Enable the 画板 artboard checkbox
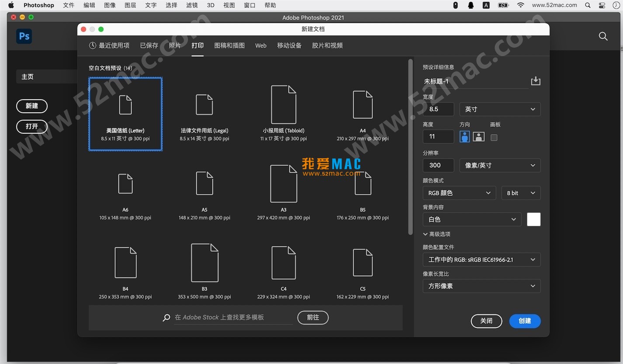Screen dimensions: 623x364 pyautogui.click(x=494, y=137)
